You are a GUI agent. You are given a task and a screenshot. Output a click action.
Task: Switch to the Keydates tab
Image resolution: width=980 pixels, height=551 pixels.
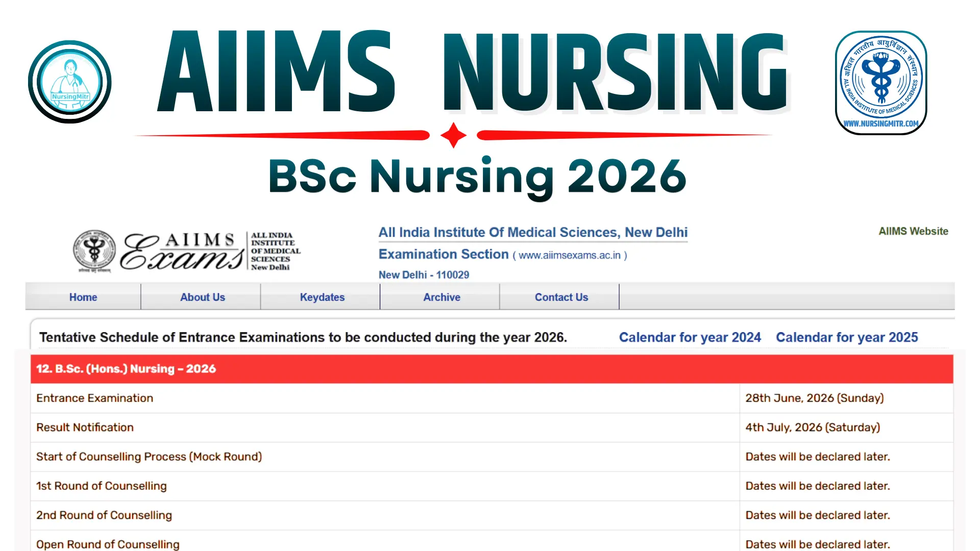(x=322, y=297)
